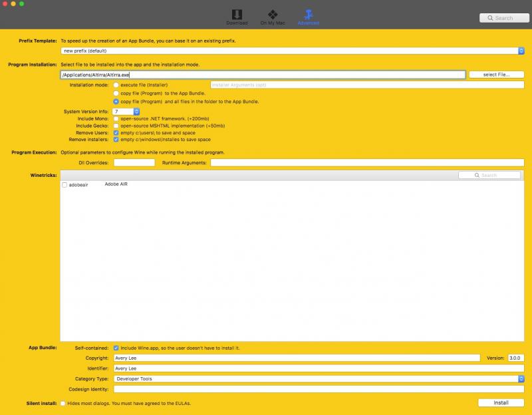
Task: Enable Silent install checkbox
Action: click(63, 404)
